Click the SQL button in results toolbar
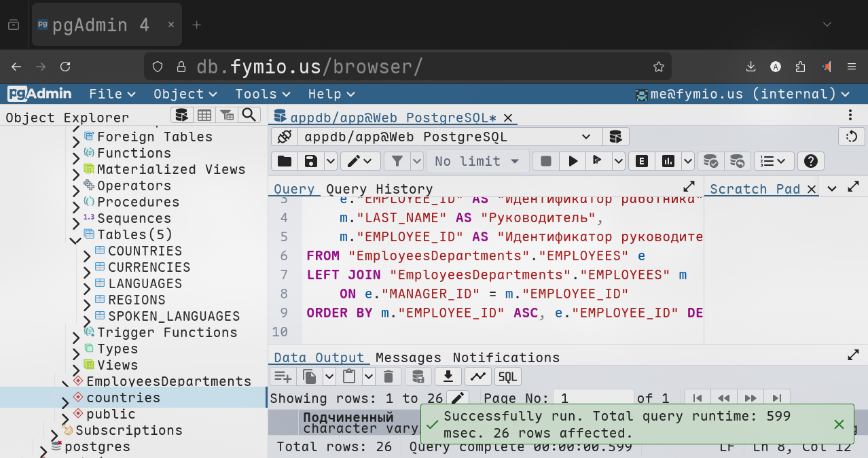This screenshot has width=868, height=458. (507, 376)
